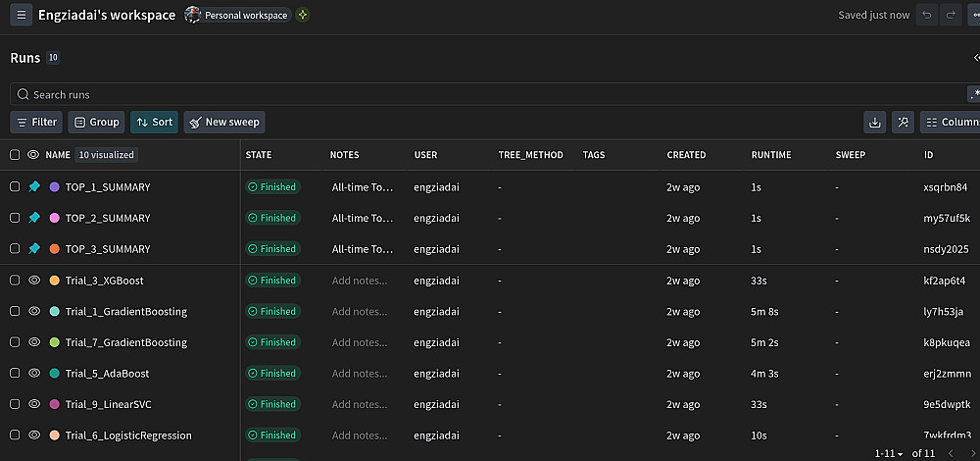Click the redo arrow icon
Viewport: 980px width, 461px height.
click(x=950, y=15)
